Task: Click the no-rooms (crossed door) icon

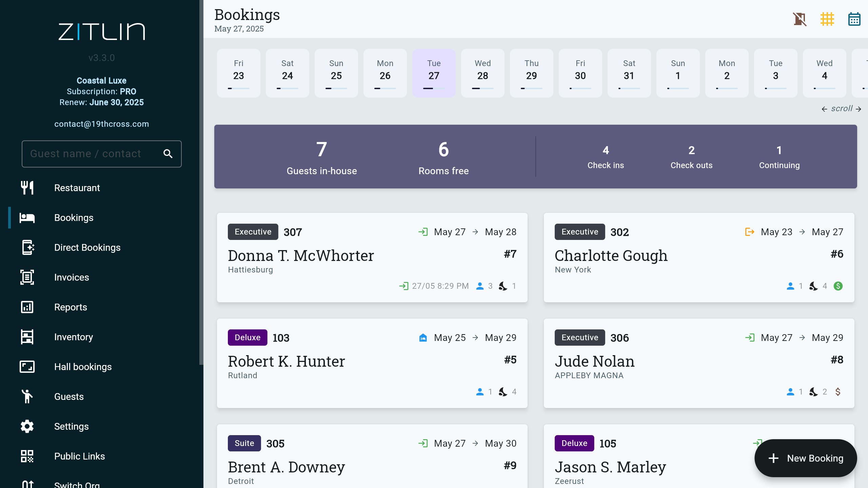Action: (x=800, y=19)
